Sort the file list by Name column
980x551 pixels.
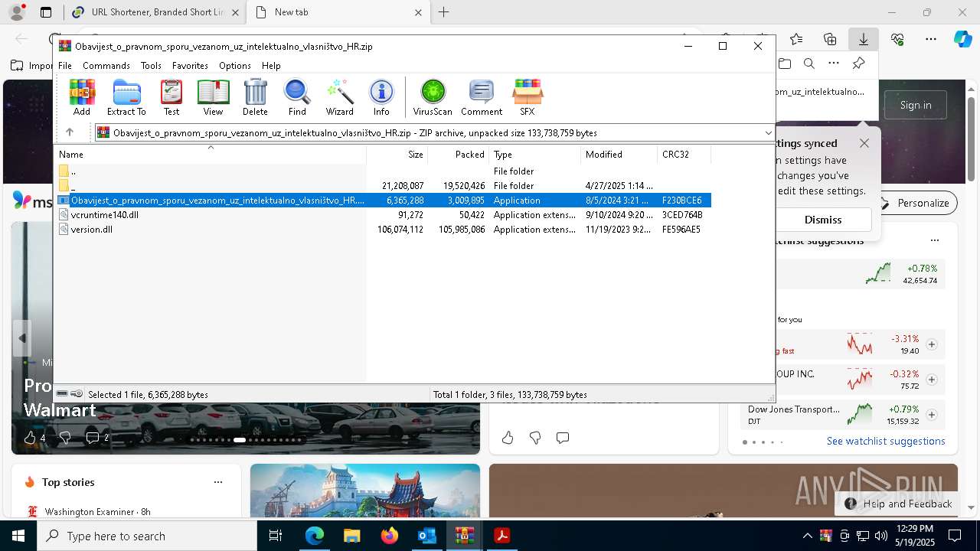pyautogui.click(x=211, y=155)
